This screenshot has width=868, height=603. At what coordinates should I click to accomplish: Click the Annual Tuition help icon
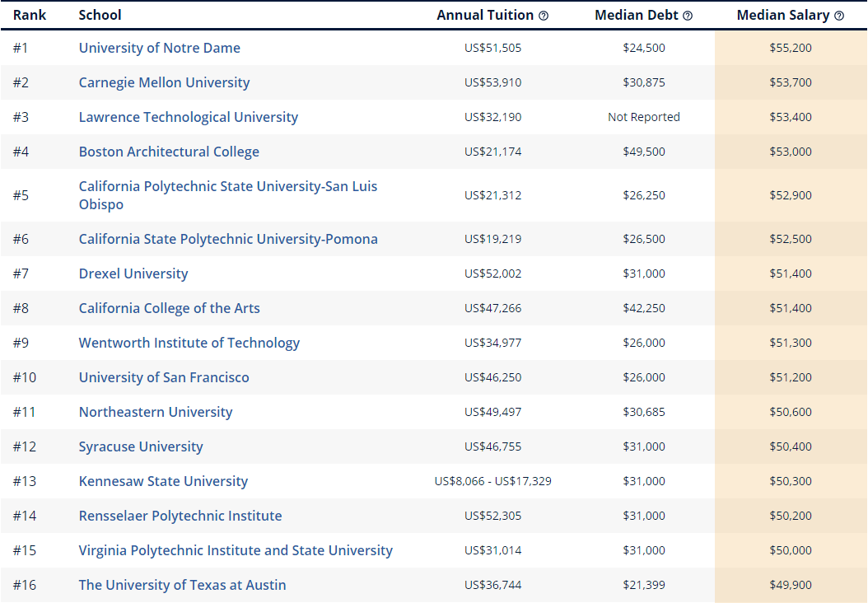(x=544, y=16)
